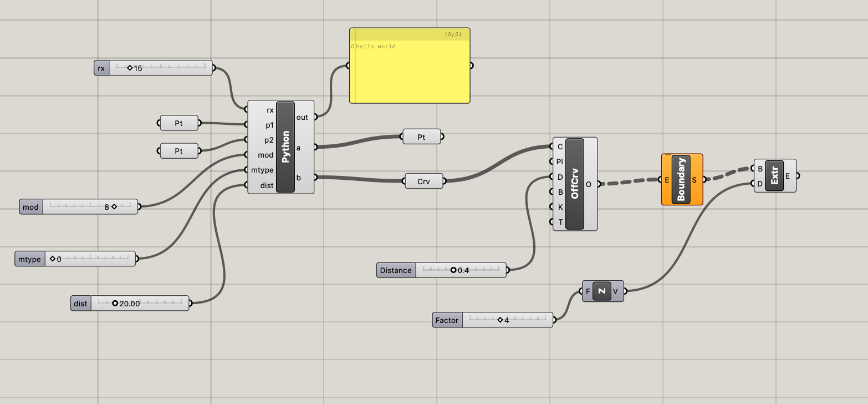
Task: Click the mtype slider name label
Action: pyautogui.click(x=29, y=259)
